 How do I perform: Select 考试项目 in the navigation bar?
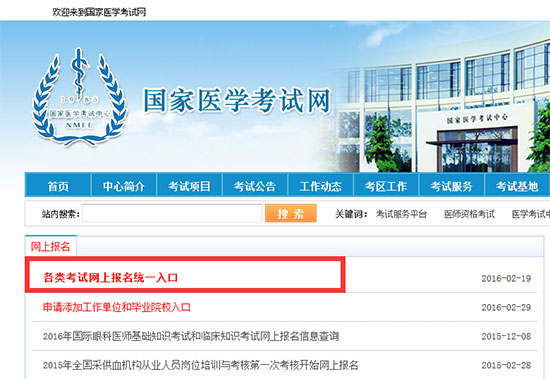[x=189, y=186]
